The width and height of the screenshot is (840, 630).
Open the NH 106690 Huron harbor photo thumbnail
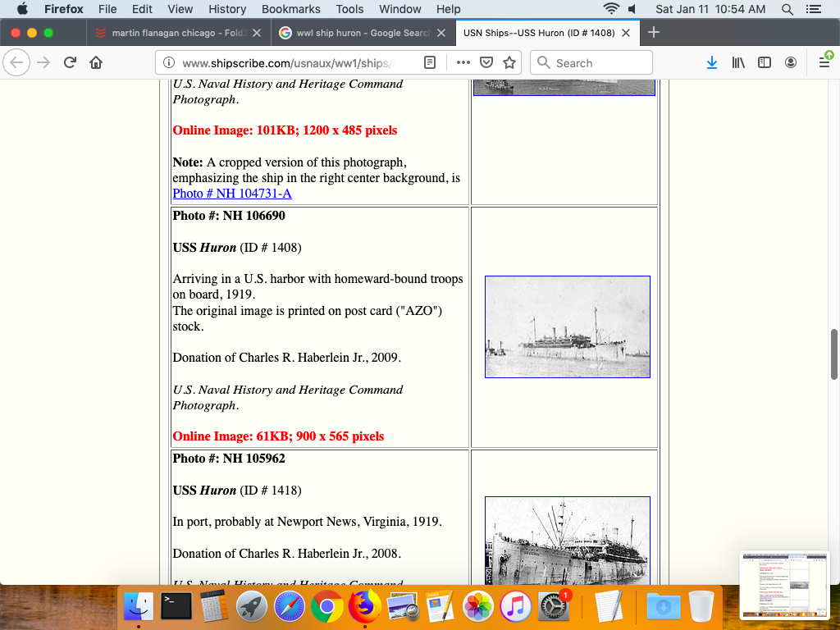click(x=567, y=326)
